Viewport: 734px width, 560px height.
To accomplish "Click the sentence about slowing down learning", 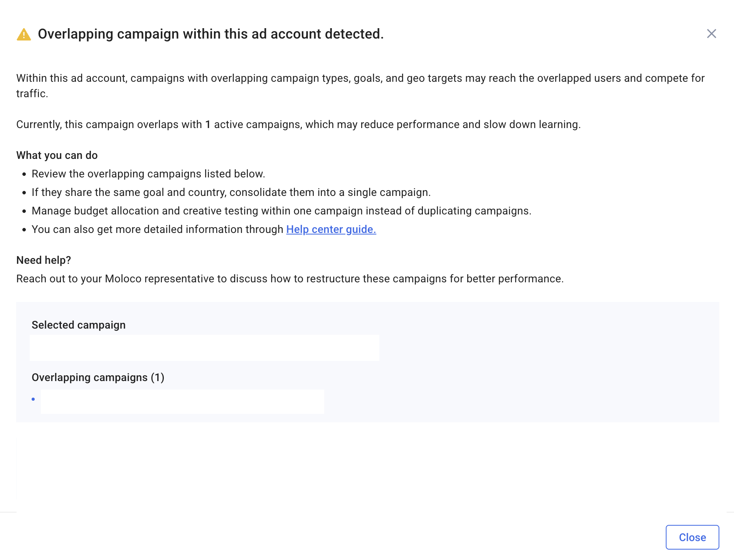I will pos(298,125).
